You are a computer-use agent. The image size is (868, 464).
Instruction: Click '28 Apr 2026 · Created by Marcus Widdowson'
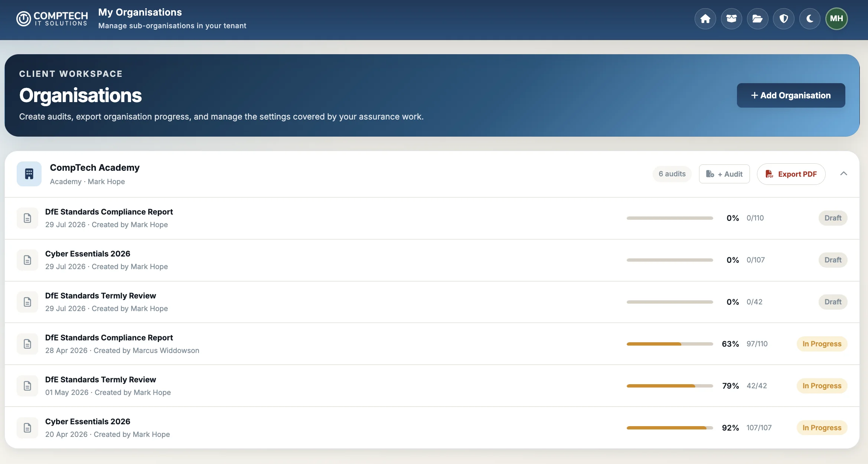point(122,350)
